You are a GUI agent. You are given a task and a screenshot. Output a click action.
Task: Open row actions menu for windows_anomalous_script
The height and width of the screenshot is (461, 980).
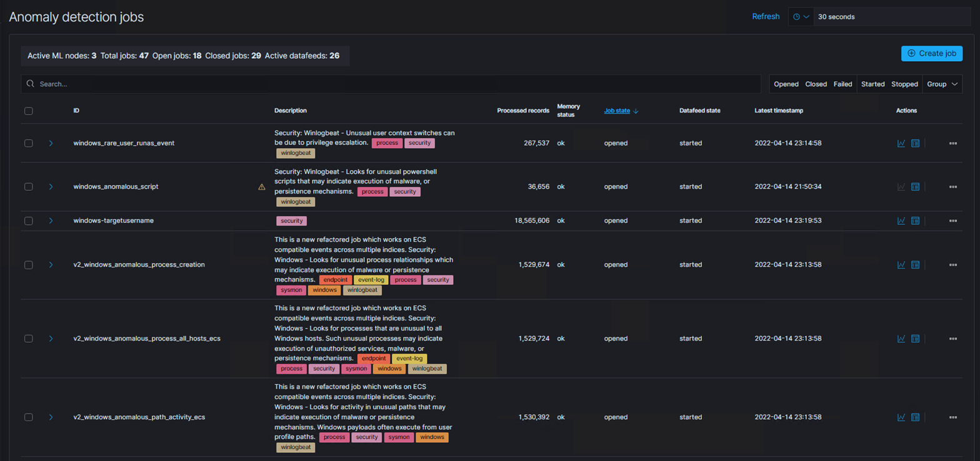[x=953, y=187]
